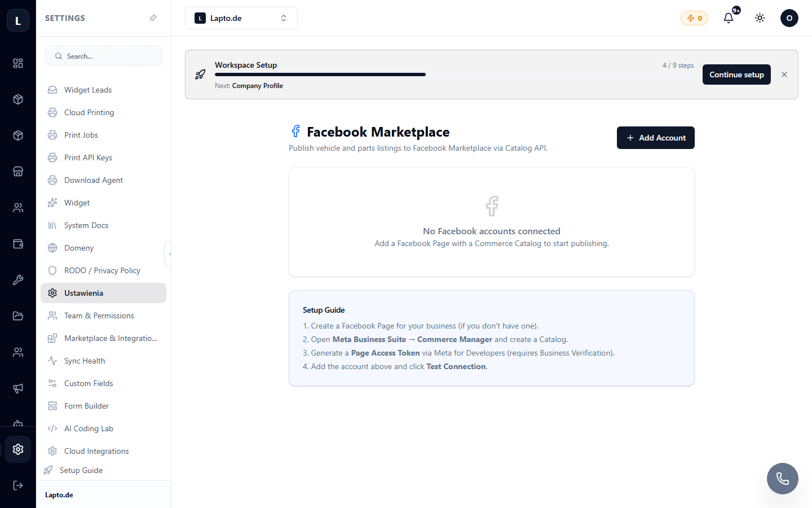Image resolution: width=812 pixels, height=508 pixels.
Task: Click 'Next: Company Profile' text
Action: pyautogui.click(x=249, y=86)
